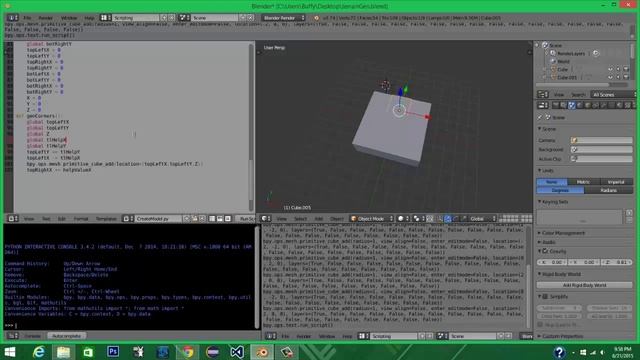640x360 pixels.
Task: Add new scene plus icon
Action: coord(242,18)
